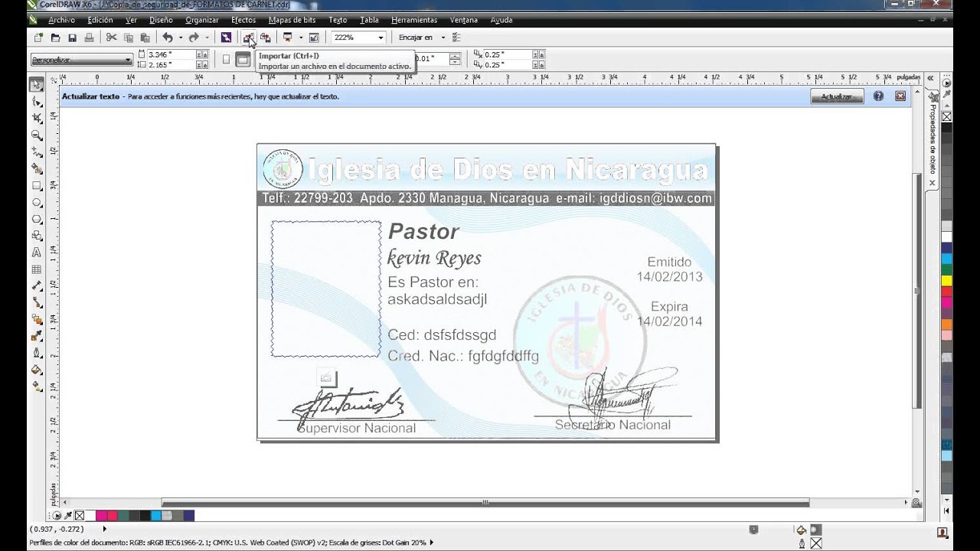Image resolution: width=980 pixels, height=551 pixels.
Task: Select the no-color X swatch in palette
Action: coord(947,116)
